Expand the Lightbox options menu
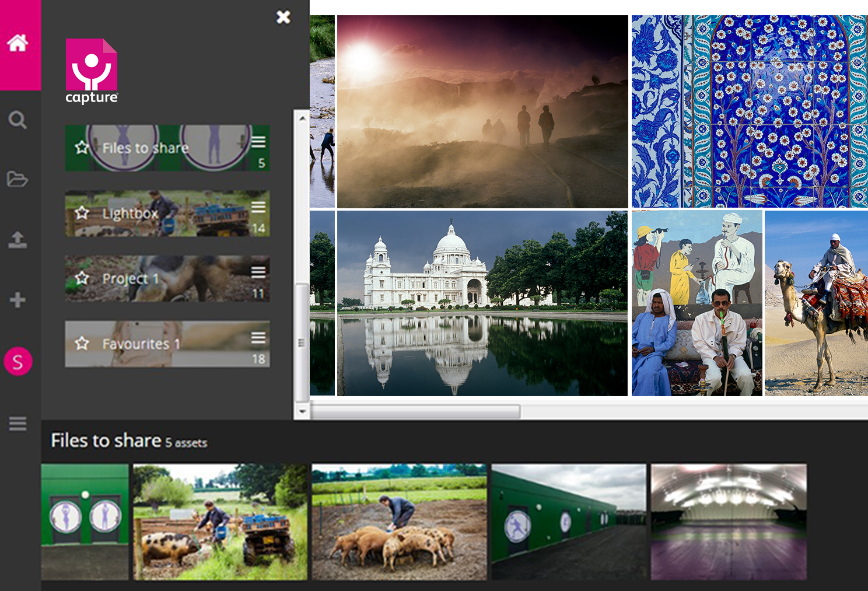The image size is (868, 591). 258,207
